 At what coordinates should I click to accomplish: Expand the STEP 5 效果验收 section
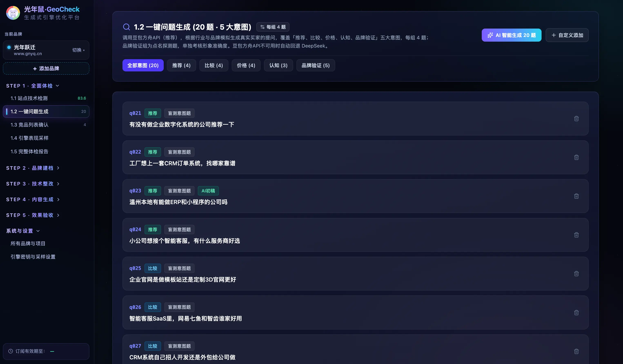(x=33, y=215)
